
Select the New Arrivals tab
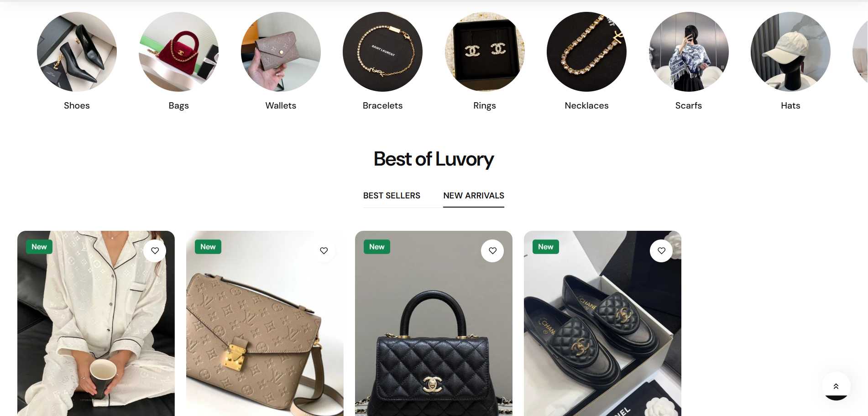[x=474, y=196]
